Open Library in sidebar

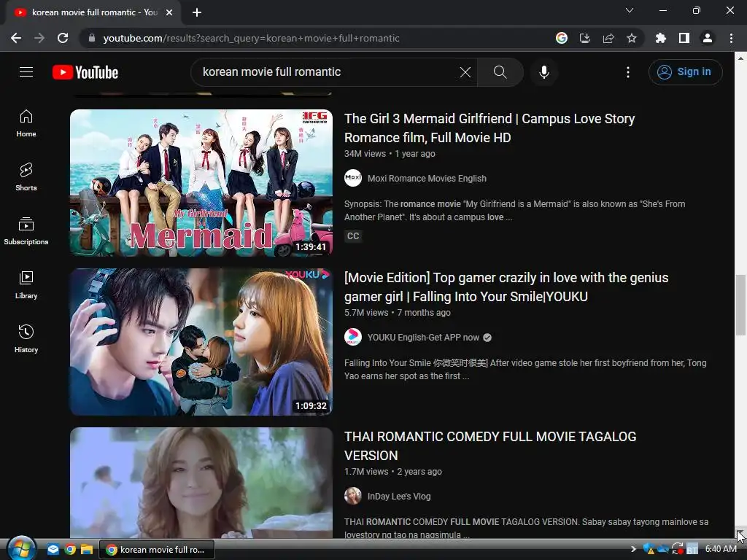[26, 285]
